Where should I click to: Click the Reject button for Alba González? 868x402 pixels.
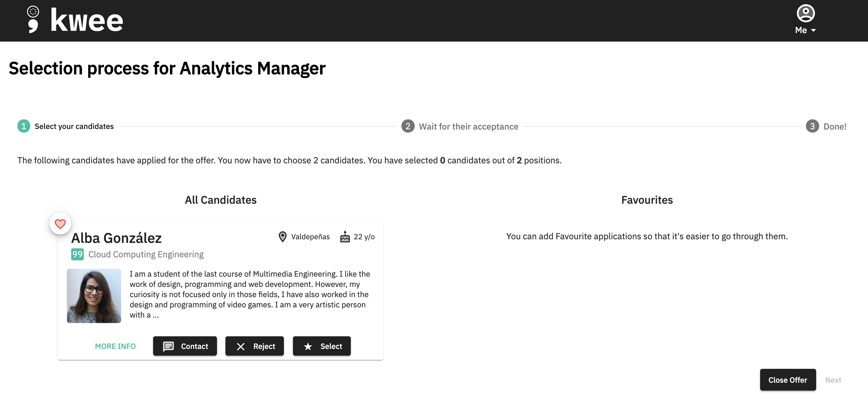tap(254, 346)
